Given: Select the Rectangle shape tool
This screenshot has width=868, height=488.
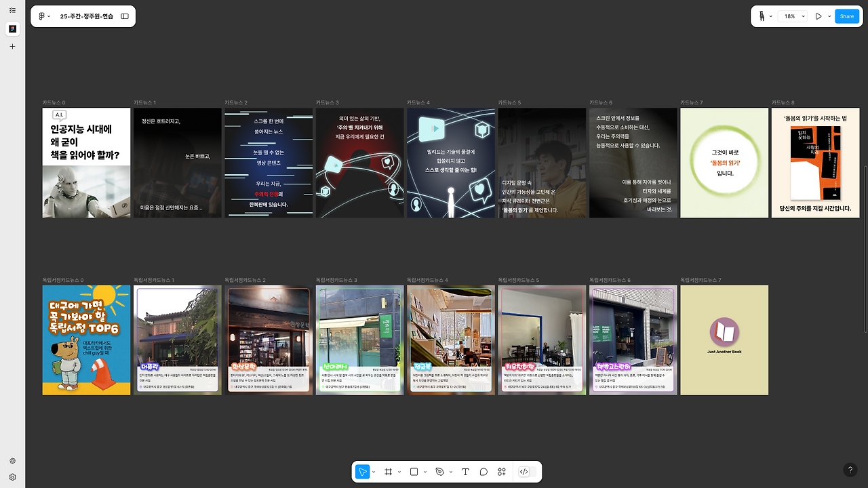Looking at the screenshot, I should point(414,472).
